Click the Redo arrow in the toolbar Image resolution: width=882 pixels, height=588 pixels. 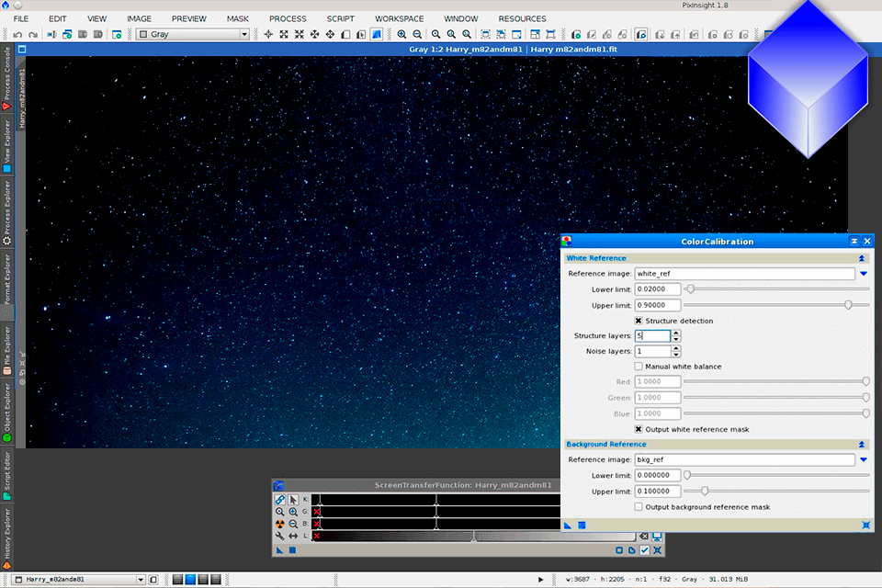tap(33, 34)
